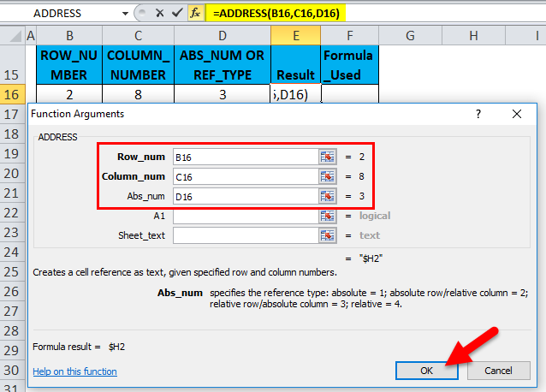Select column H header
Screen dimensions: 546x392
click(473, 35)
